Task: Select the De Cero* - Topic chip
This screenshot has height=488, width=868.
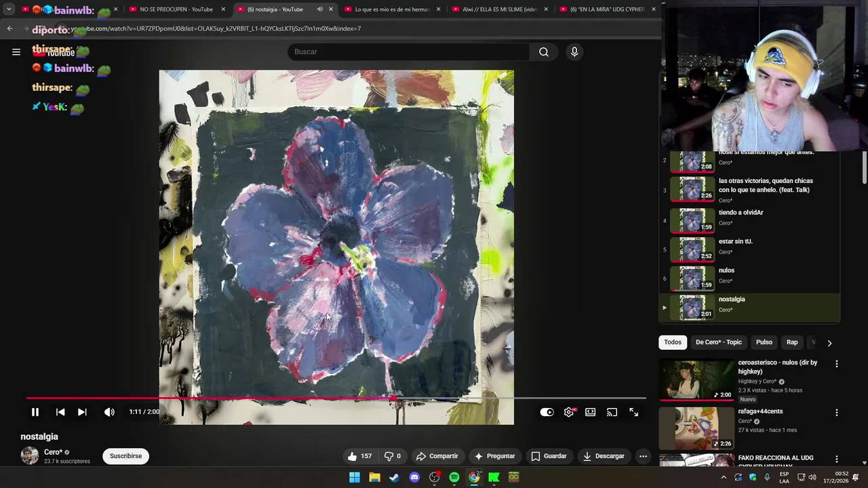Action: click(719, 342)
